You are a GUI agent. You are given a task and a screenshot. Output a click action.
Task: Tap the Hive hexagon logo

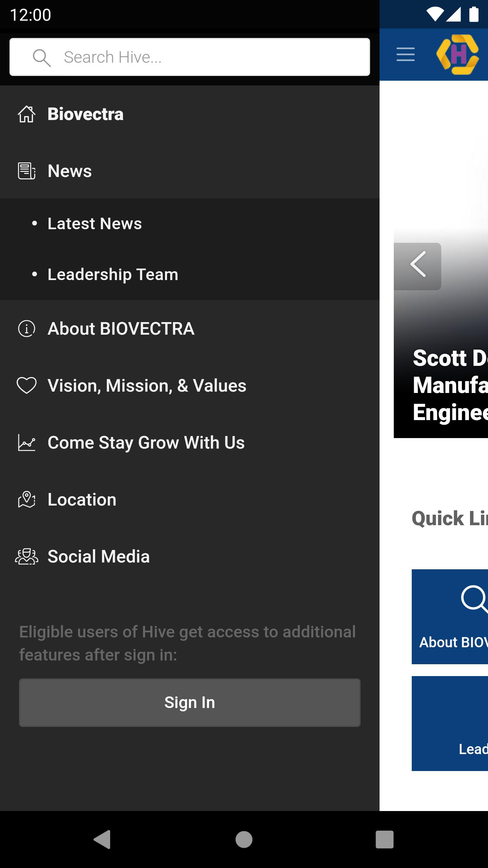[x=458, y=55]
